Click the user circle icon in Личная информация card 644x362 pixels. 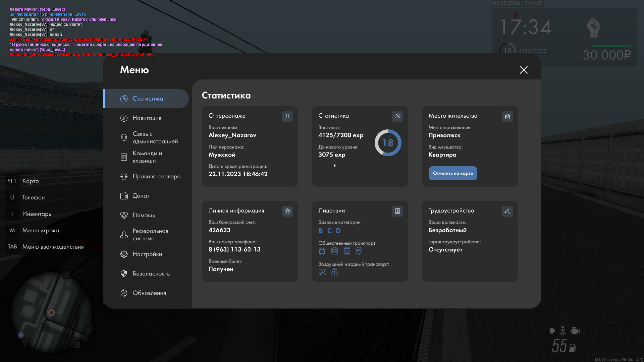point(287,211)
